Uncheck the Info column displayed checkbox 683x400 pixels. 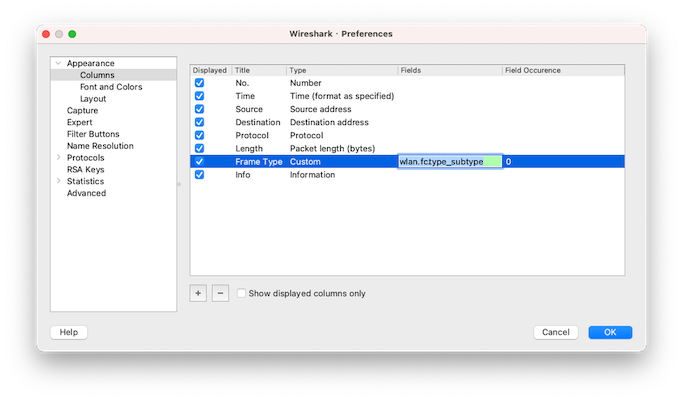click(199, 174)
